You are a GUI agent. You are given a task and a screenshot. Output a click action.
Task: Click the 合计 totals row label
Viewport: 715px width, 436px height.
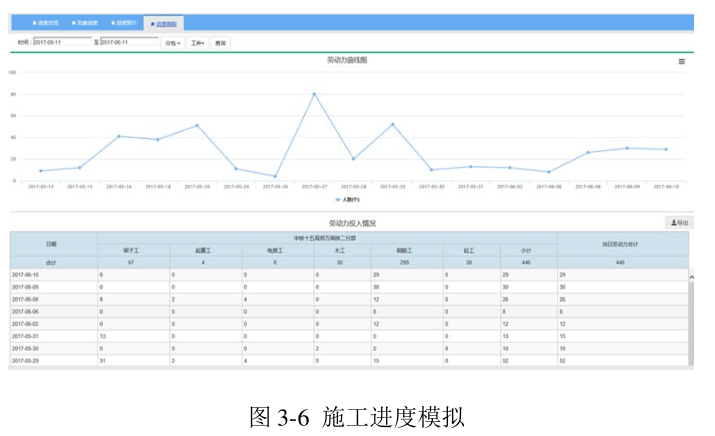tap(51, 263)
